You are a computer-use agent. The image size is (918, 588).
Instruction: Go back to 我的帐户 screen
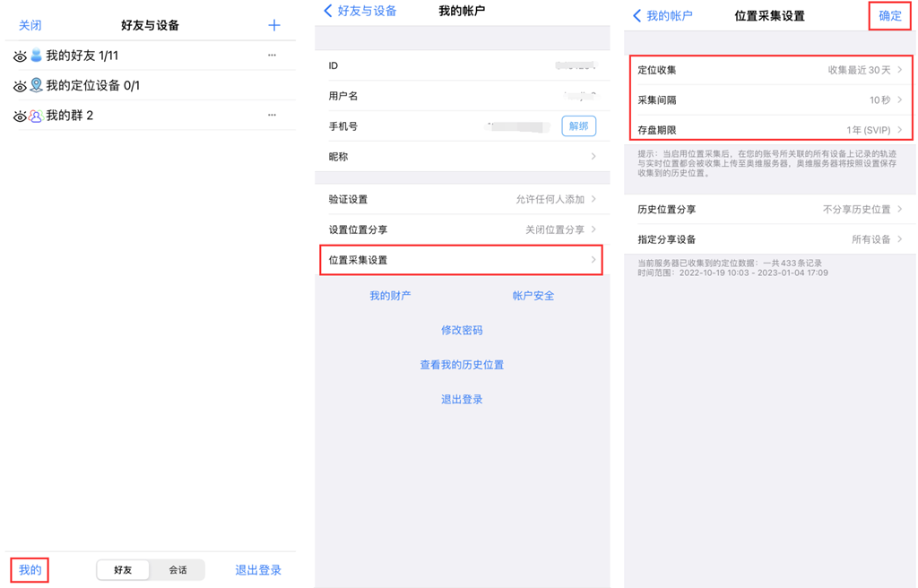(663, 16)
